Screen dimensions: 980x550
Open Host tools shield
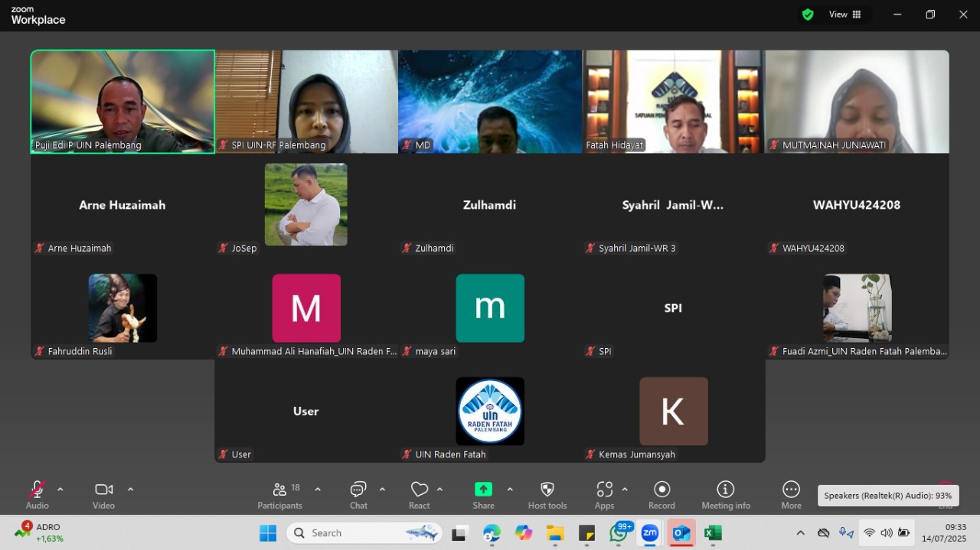tap(547, 494)
